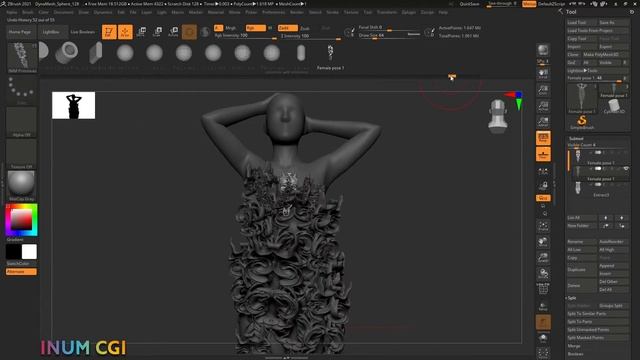Toggle Persp perspective button
Screen dimensions: 640x360
pyautogui.click(x=543, y=138)
